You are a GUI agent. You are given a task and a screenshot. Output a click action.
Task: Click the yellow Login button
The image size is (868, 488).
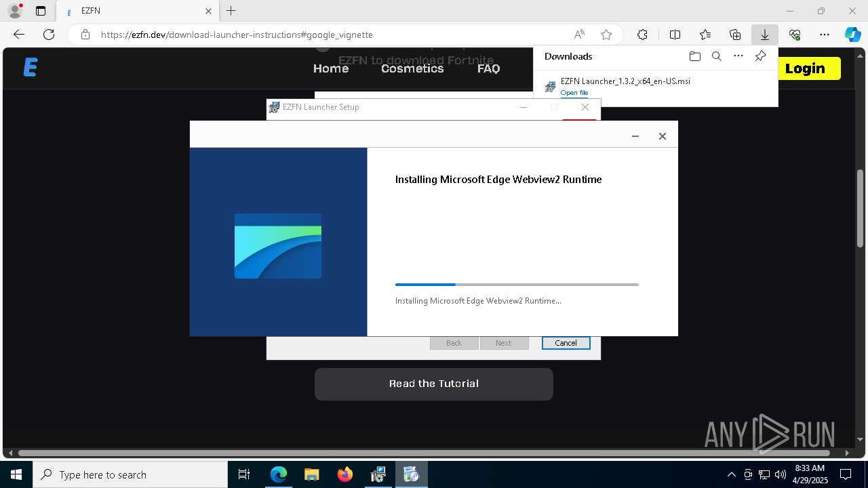(805, 68)
